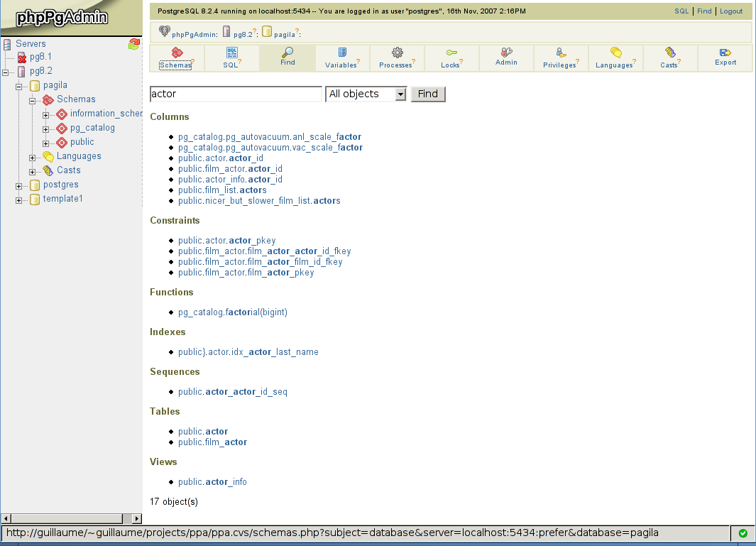The width and height of the screenshot is (756, 546).
Task: Open the Export icon
Action: pyautogui.click(x=725, y=53)
